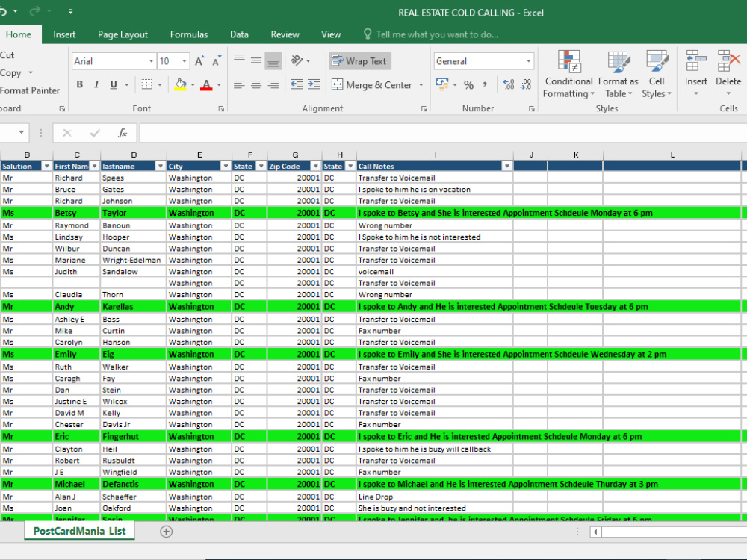
Task: Select column I header
Action: pos(435,155)
